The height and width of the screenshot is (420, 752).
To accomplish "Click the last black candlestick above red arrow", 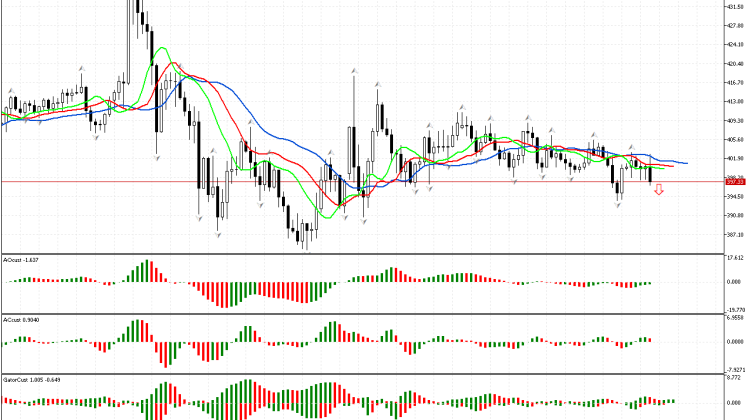I will 651,172.
